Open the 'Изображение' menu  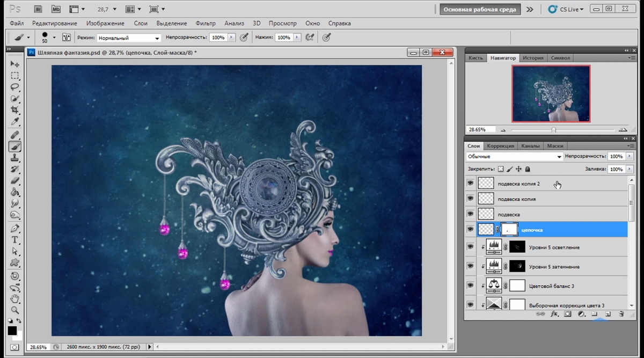105,23
